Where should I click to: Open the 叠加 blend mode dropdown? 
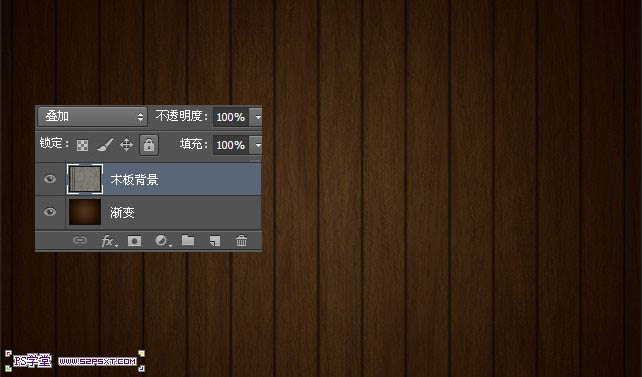click(93, 117)
